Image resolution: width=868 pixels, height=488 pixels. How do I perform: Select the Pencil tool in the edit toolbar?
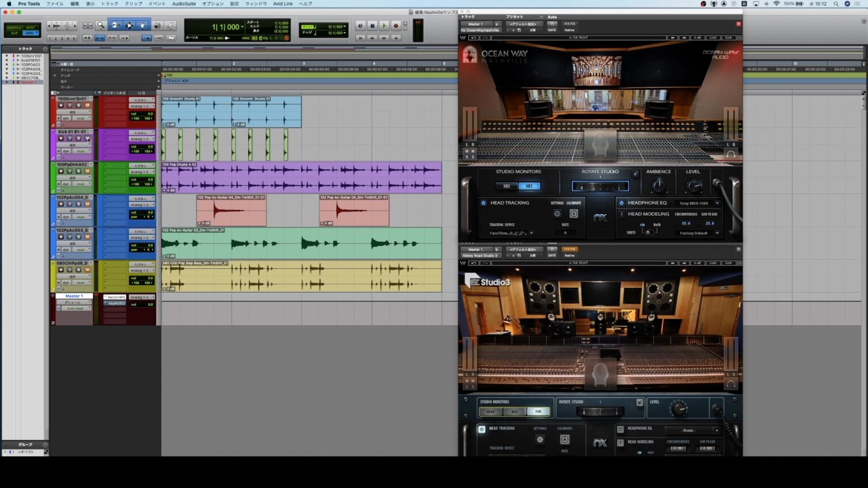pyautogui.click(x=170, y=25)
